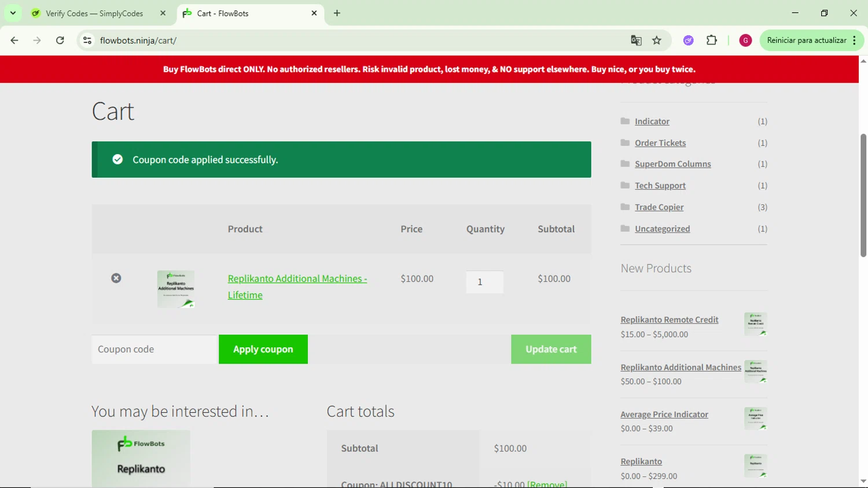Click Average Price Indicator thumbnail
Viewport: 868px width, 488px height.
756,419
